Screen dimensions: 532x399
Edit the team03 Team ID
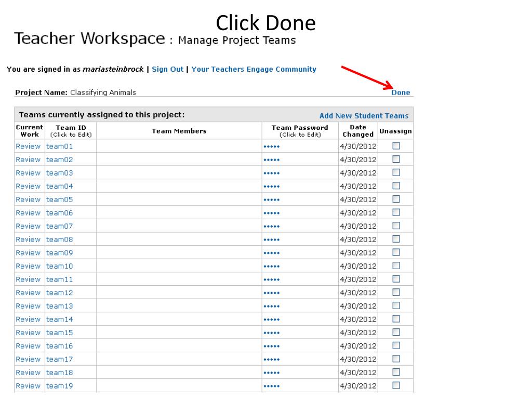click(59, 173)
